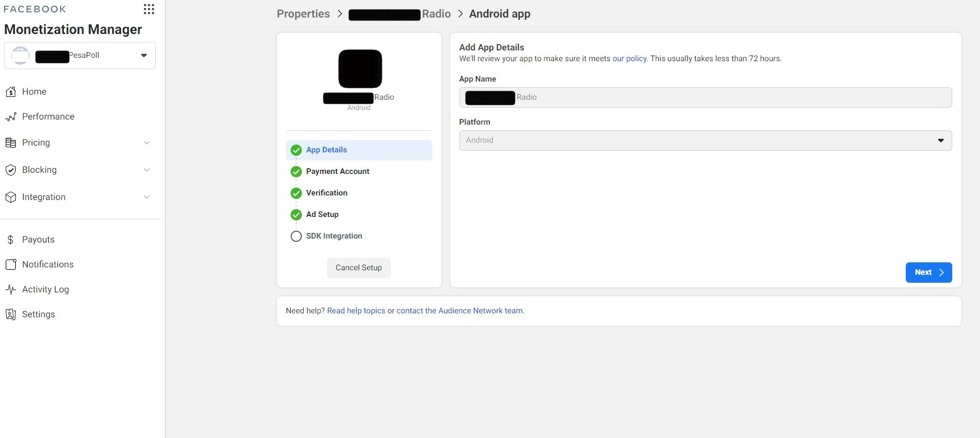Open the Platform Android dropdown

coord(705,141)
